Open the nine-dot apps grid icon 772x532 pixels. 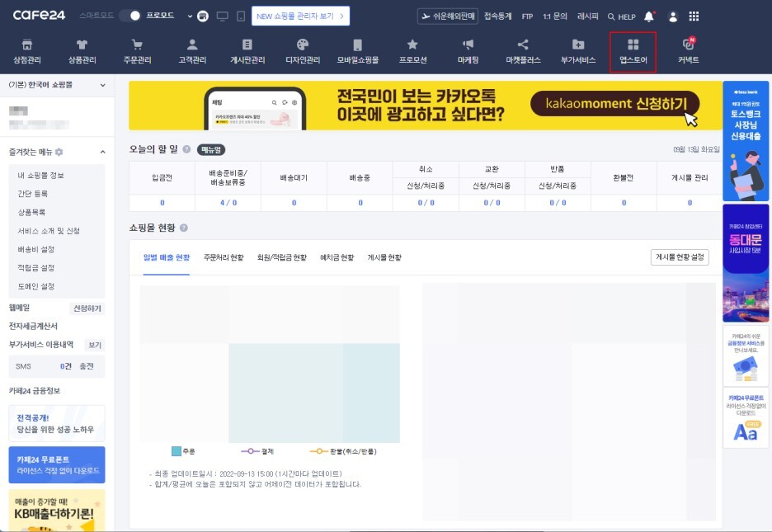(x=694, y=16)
